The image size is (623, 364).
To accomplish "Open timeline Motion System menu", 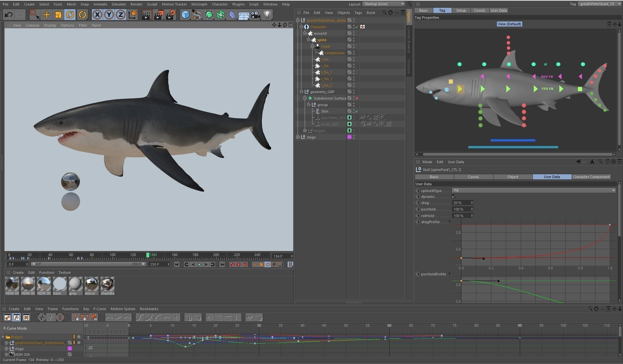I will pos(123,309).
